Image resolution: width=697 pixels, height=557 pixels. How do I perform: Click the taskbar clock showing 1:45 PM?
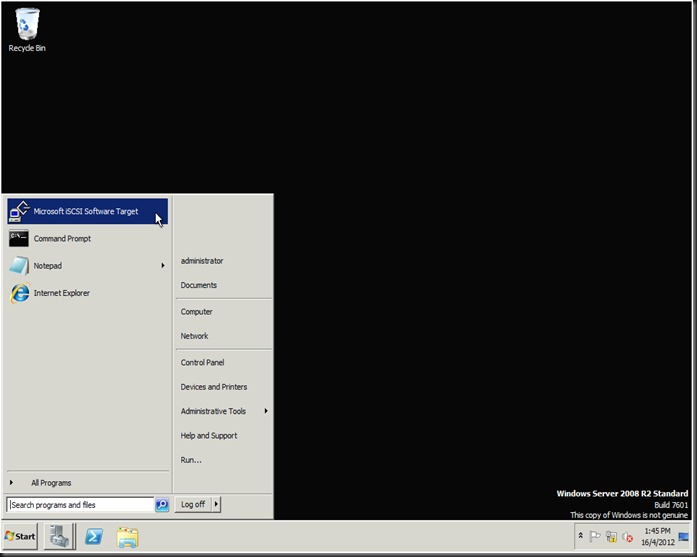(657, 531)
